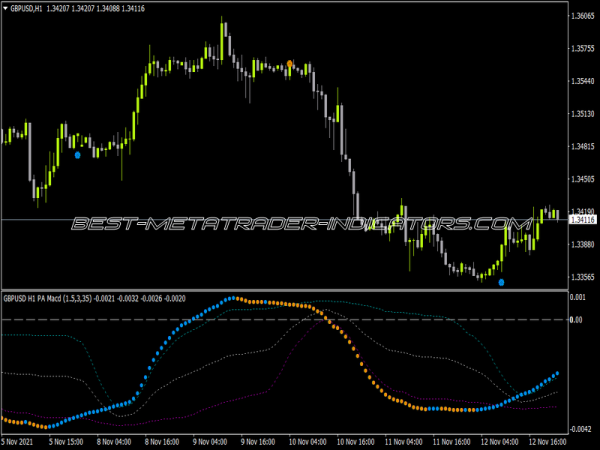The image size is (600, 450).
Task: Click the 1.33565 price scale value
Action: pyautogui.click(x=583, y=277)
